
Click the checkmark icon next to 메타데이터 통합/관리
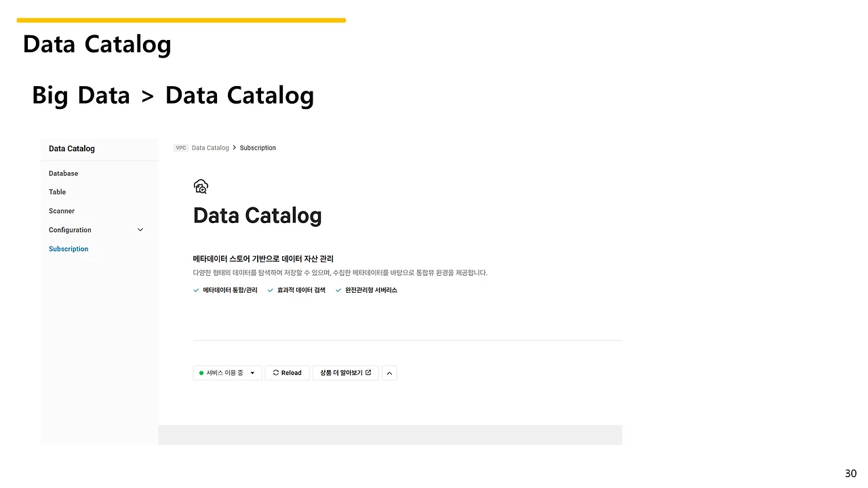coord(197,290)
